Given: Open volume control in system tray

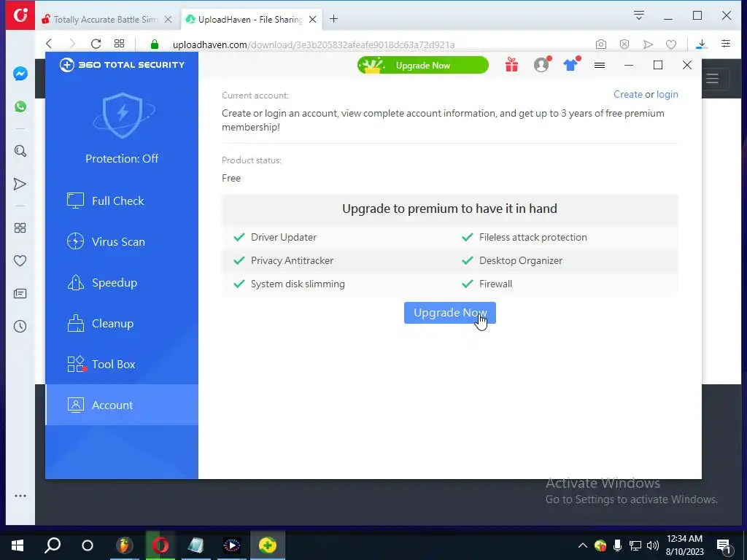Looking at the screenshot, I should [653, 545].
